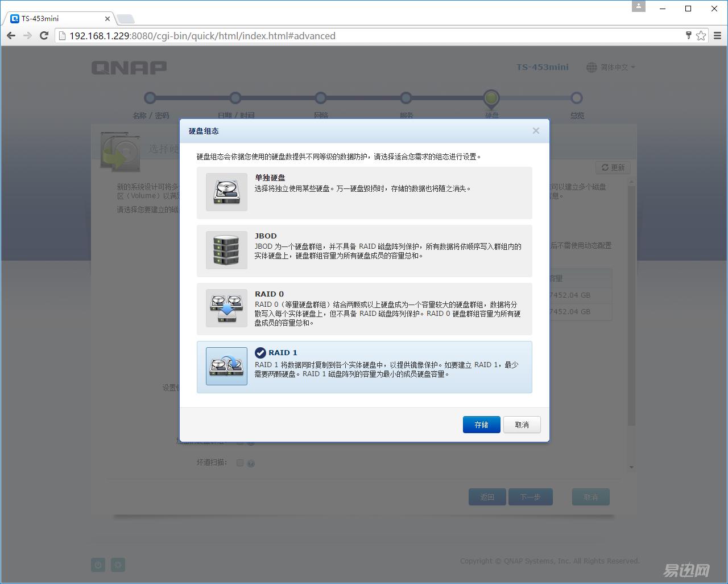Bookmark this page with the star
Image resolution: width=728 pixels, height=584 pixels.
(701, 36)
